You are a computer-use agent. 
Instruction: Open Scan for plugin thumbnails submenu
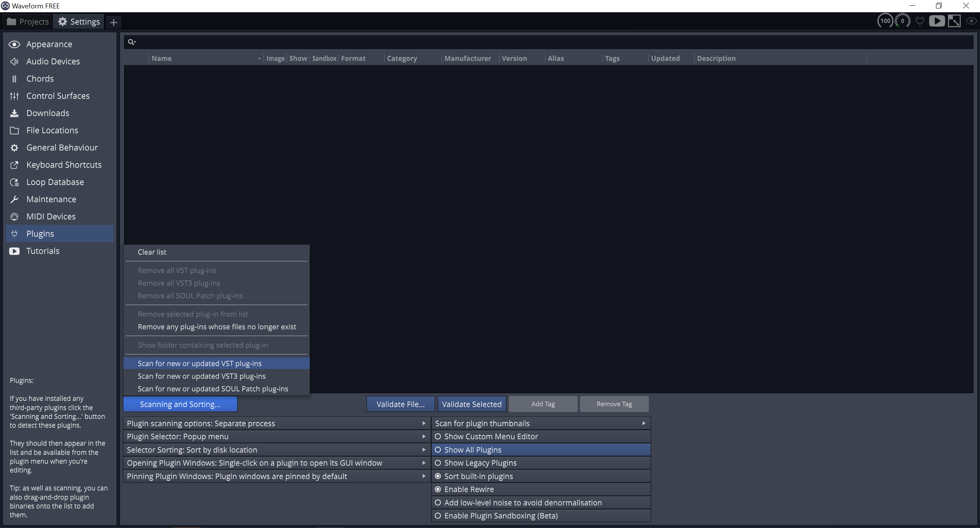pyautogui.click(x=541, y=423)
